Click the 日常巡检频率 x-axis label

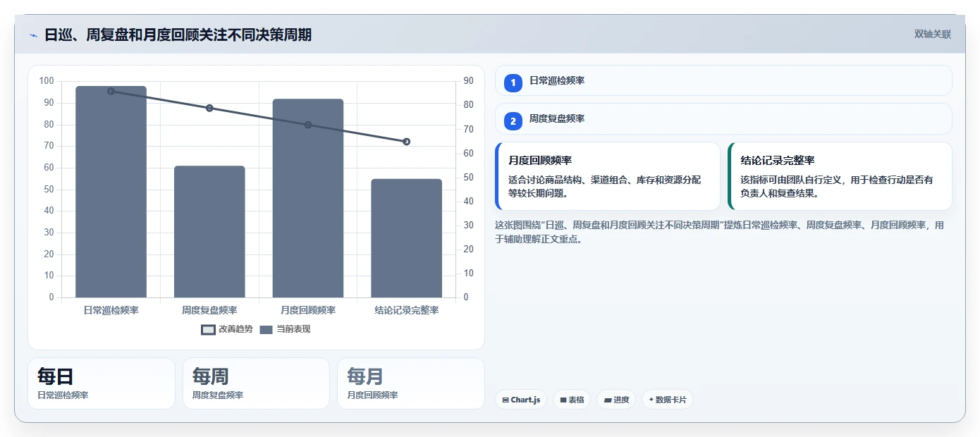111,310
